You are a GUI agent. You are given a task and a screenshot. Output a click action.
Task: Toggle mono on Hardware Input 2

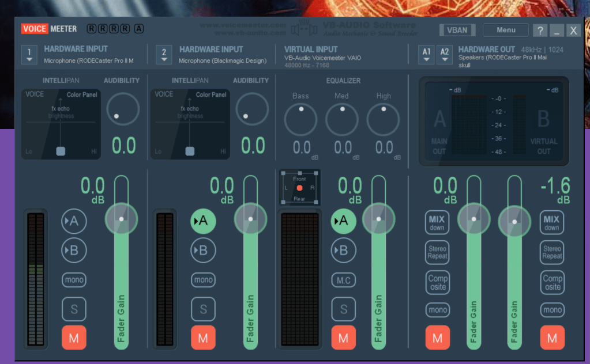pos(203,280)
